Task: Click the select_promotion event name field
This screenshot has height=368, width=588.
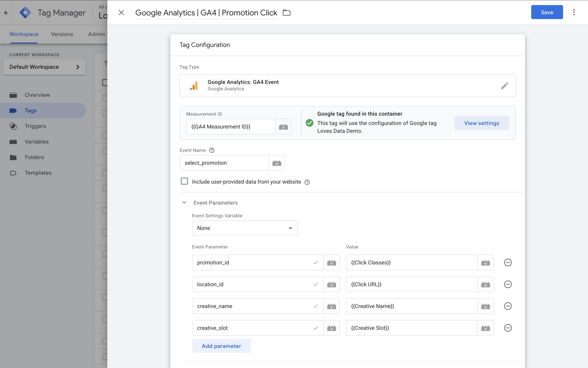Action: point(224,163)
